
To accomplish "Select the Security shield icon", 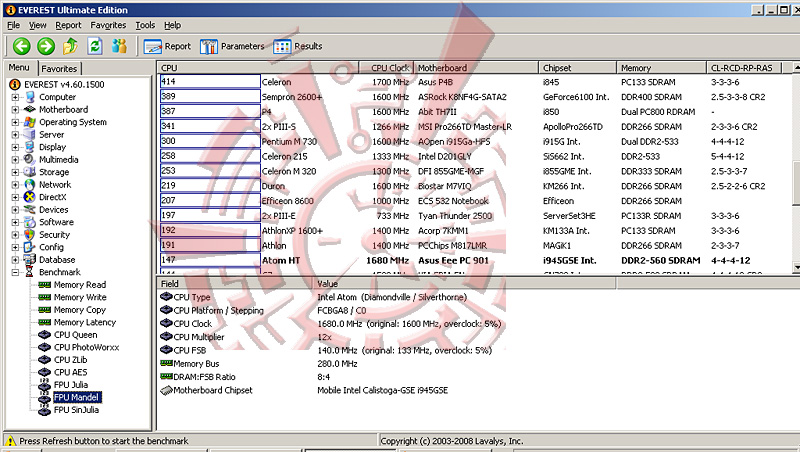I will point(30,235).
